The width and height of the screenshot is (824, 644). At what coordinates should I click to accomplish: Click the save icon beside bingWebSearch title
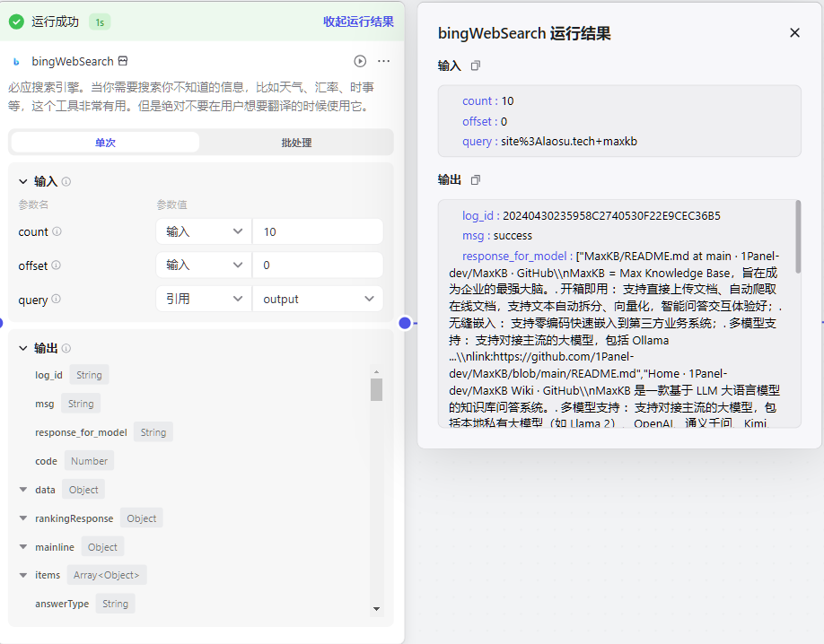(x=122, y=61)
